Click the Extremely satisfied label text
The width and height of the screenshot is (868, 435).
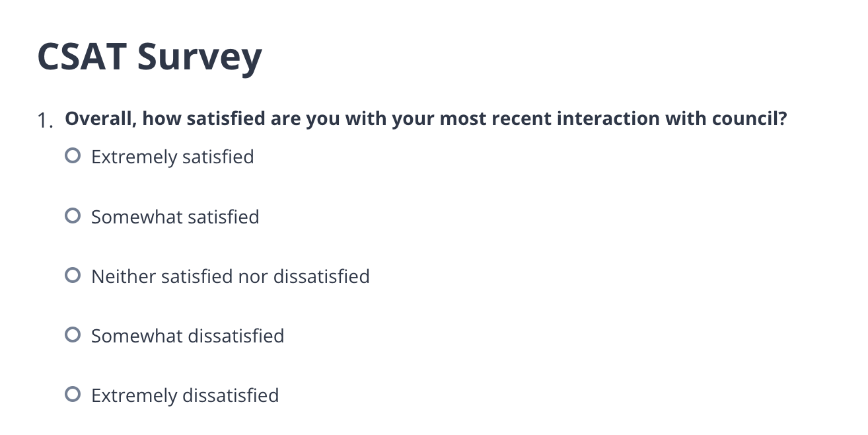tap(172, 157)
